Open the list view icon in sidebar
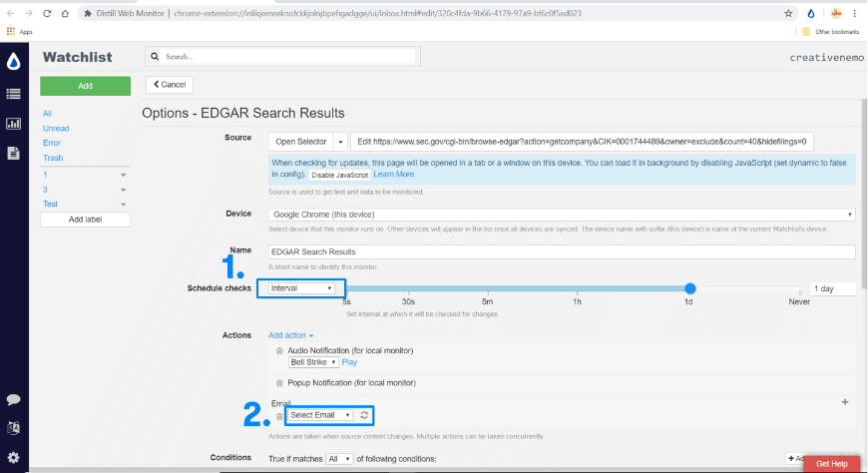868x473 pixels. tap(13, 94)
